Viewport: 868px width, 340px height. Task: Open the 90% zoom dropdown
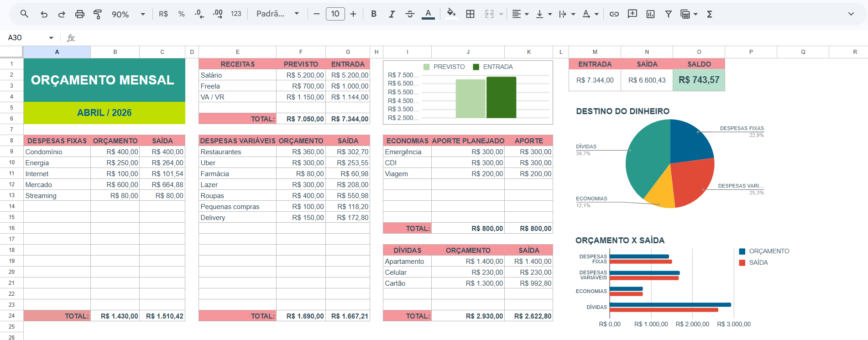pyautogui.click(x=128, y=14)
